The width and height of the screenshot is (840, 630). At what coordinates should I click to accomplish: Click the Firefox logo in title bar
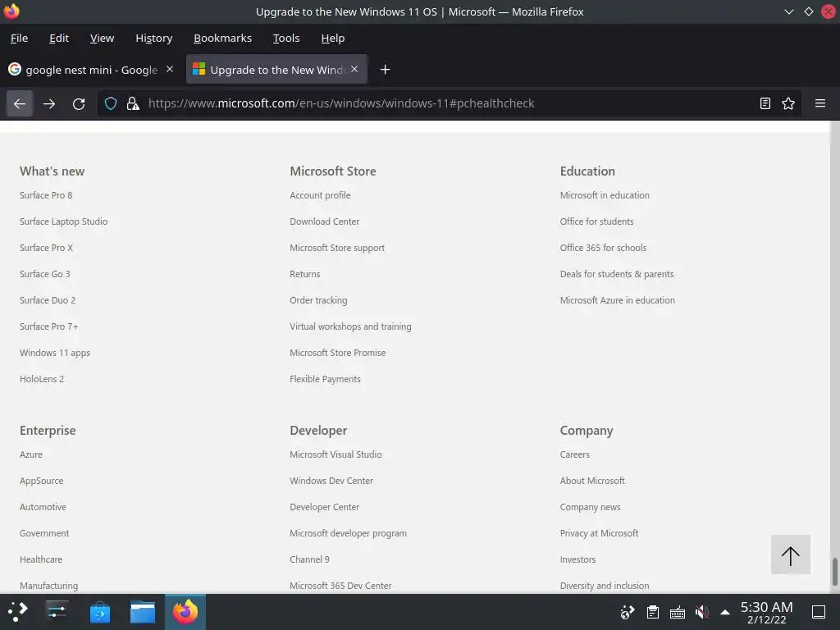tap(11, 11)
